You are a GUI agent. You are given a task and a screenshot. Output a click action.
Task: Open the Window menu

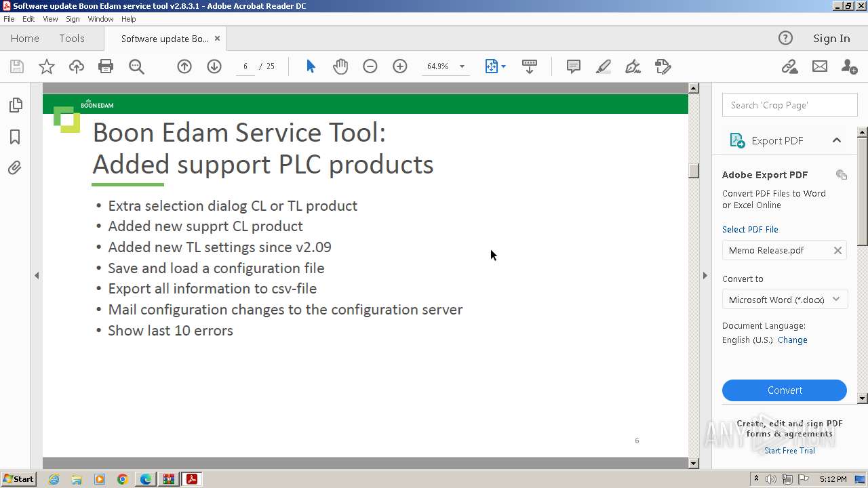pyautogui.click(x=100, y=19)
